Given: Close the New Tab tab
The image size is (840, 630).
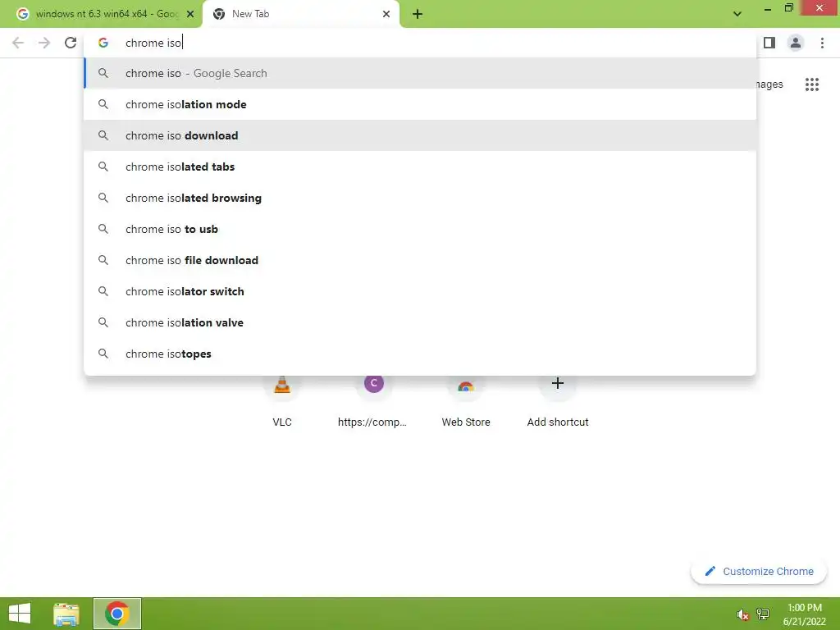Looking at the screenshot, I should [x=386, y=14].
